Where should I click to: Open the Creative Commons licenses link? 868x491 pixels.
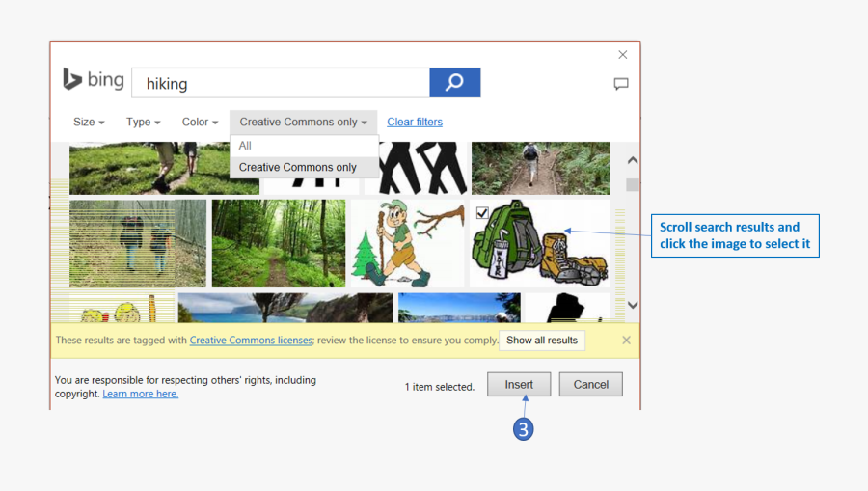tap(252, 340)
